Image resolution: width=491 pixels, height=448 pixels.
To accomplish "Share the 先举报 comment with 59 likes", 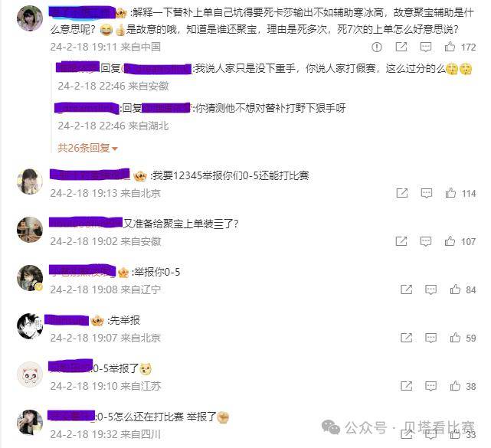I will (x=406, y=338).
